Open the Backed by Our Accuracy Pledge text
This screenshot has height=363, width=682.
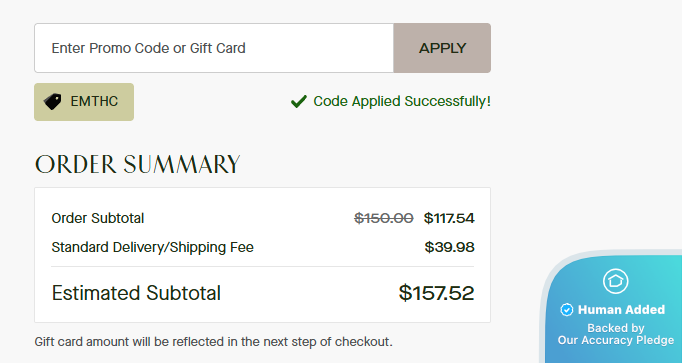[x=616, y=334]
